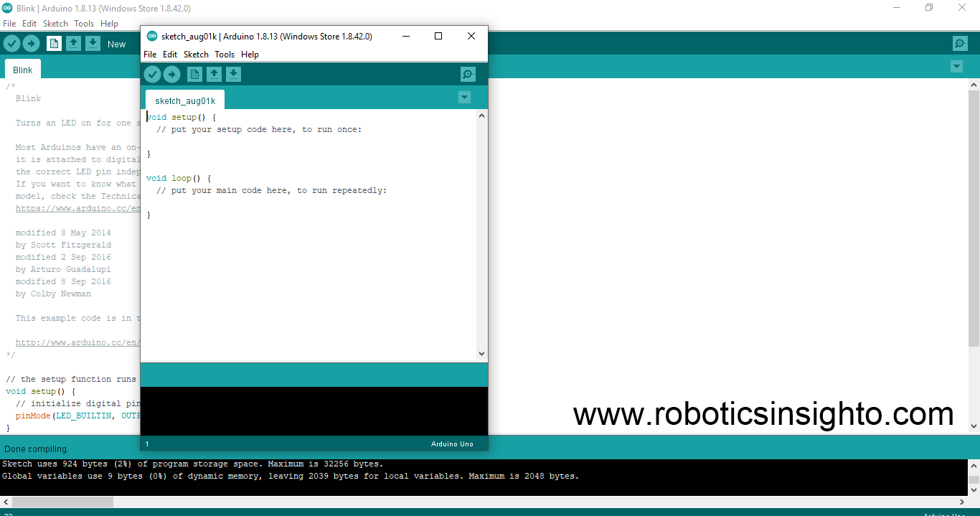This screenshot has height=516, width=980.
Task: Open a sketch from the Blink window toolbar
Action: point(74,43)
